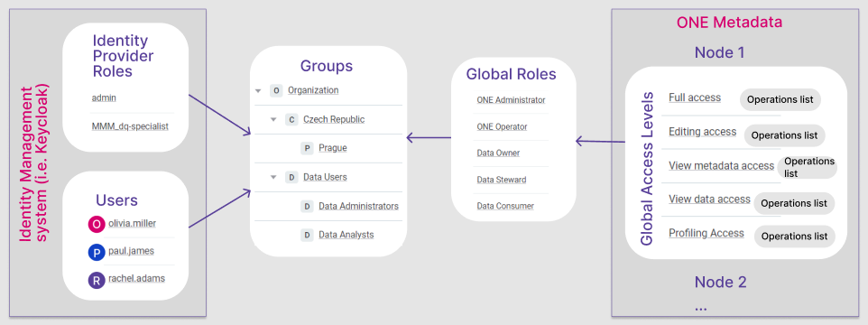Click the ONE Metadata title

[729, 23]
